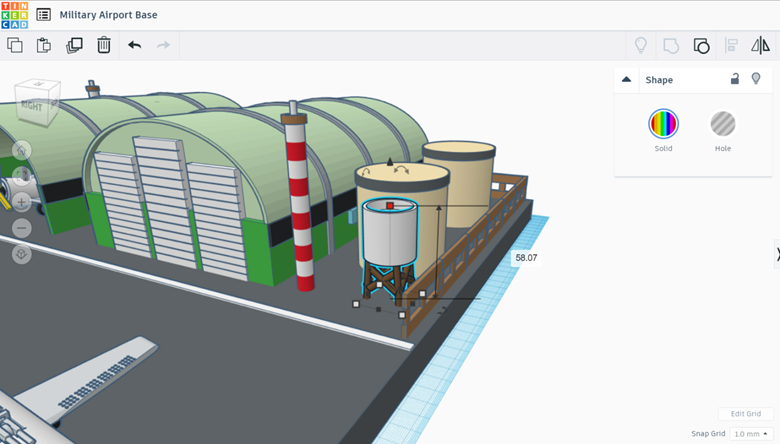Image resolution: width=780 pixels, height=444 pixels.
Task: Delete the selected shape
Action: click(x=103, y=45)
